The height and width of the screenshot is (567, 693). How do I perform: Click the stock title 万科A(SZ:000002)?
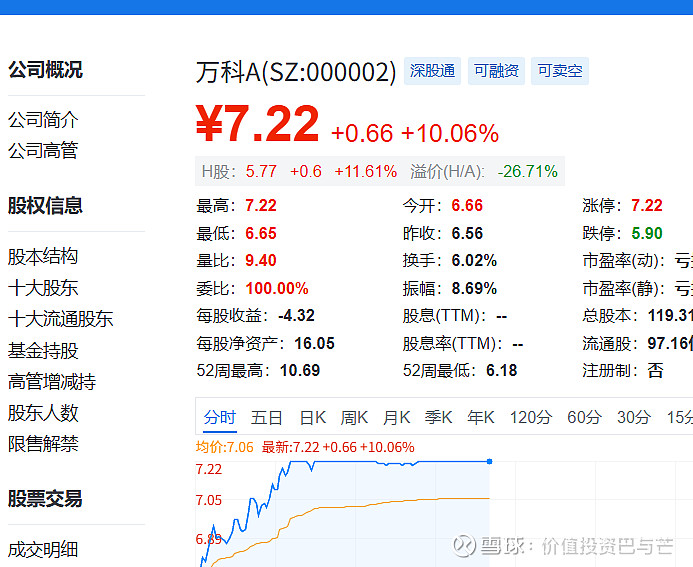[296, 72]
